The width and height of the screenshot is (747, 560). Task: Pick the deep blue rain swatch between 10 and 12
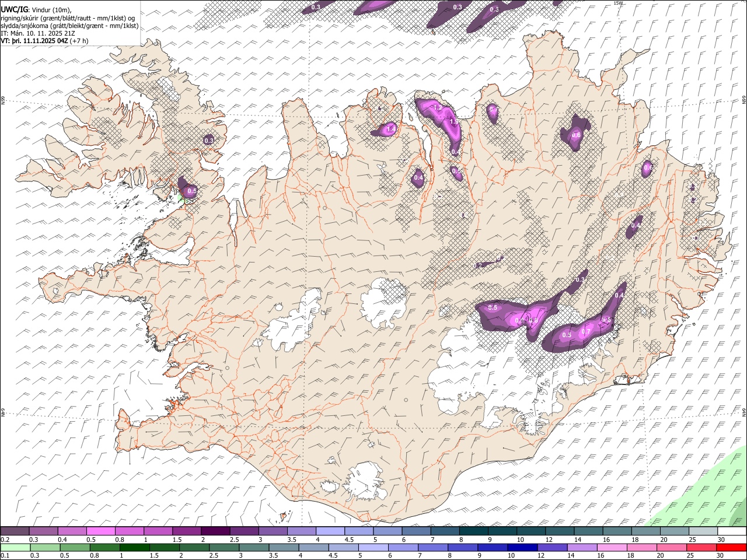(x=522, y=547)
